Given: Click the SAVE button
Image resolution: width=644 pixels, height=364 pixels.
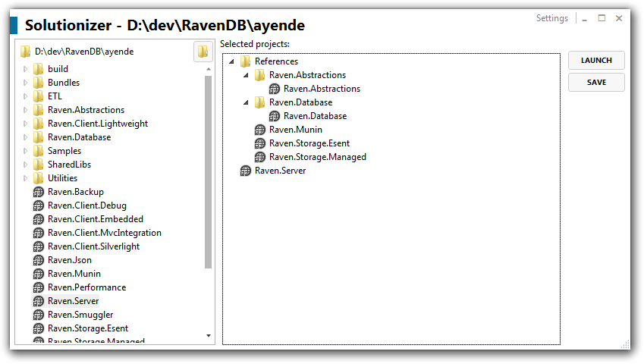Looking at the screenshot, I should tap(596, 82).
